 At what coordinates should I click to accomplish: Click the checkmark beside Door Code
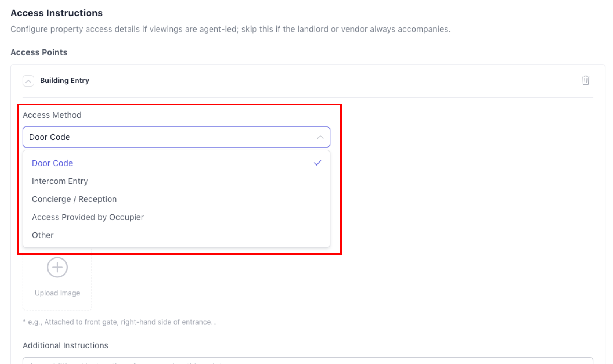click(317, 163)
